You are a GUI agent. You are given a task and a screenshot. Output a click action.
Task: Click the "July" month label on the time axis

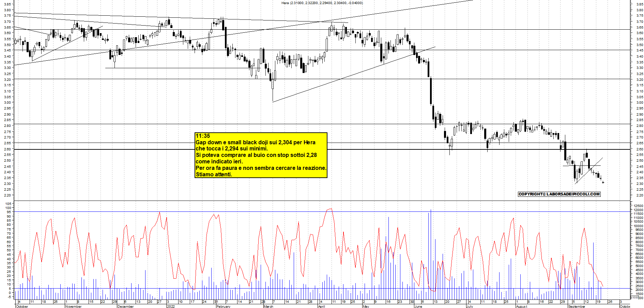(x=470, y=306)
